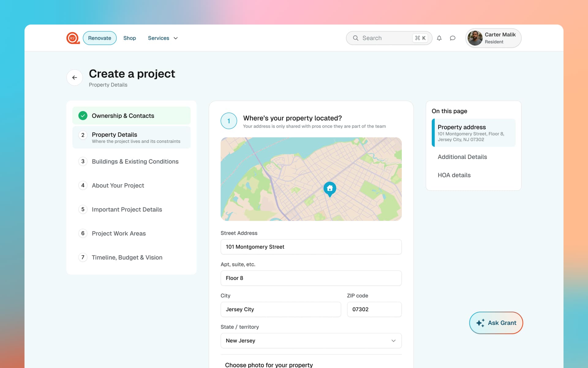Click 'Create a project' title
The width and height of the screenshot is (588, 368).
pyautogui.click(x=132, y=74)
